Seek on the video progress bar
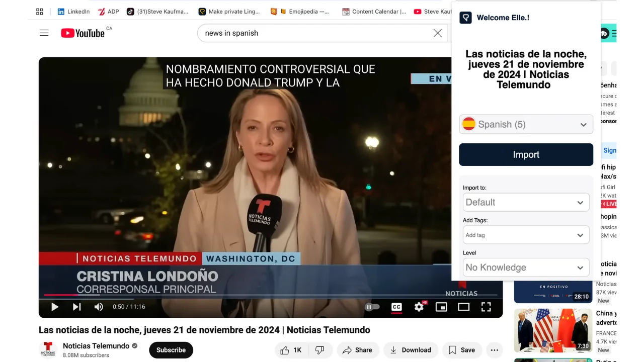 [271, 295]
